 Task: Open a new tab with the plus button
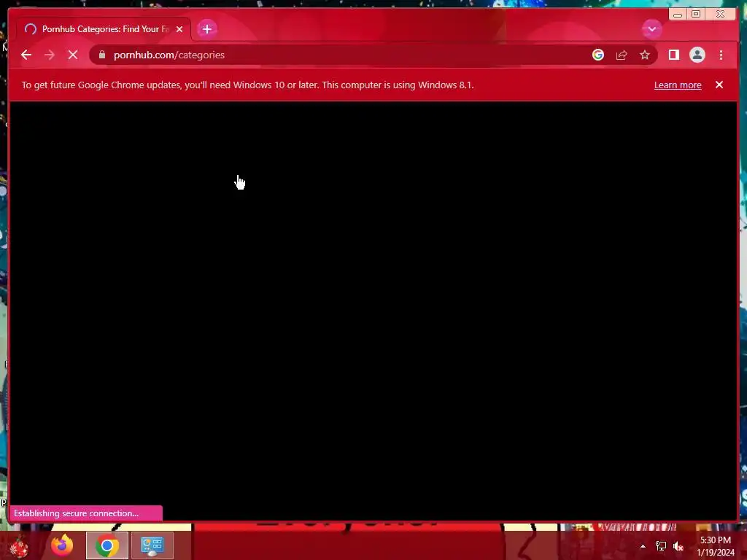pyautogui.click(x=206, y=29)
